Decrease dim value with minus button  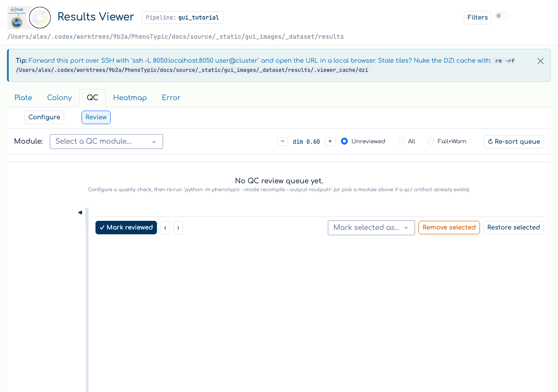click(282, 142)
